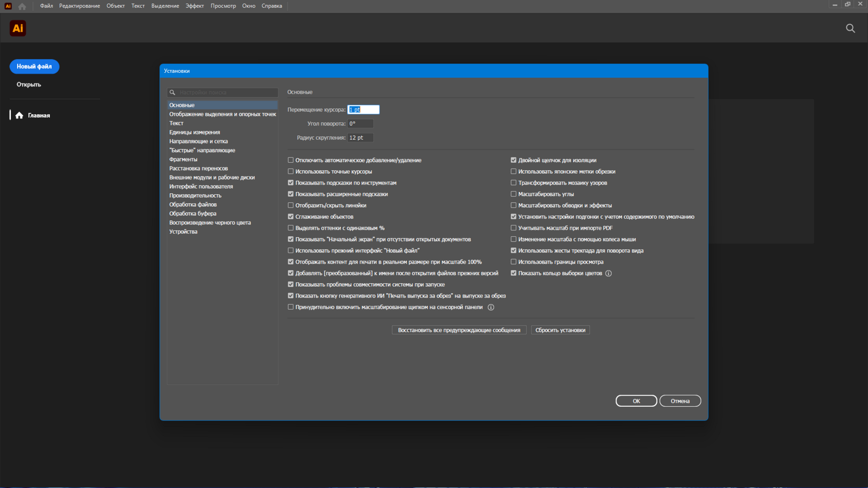The width and height of the screenshot is (868, 488).
Task: Click info icon next to color sampler ring option
Action: pyautogui.click(x=608, y=274)
